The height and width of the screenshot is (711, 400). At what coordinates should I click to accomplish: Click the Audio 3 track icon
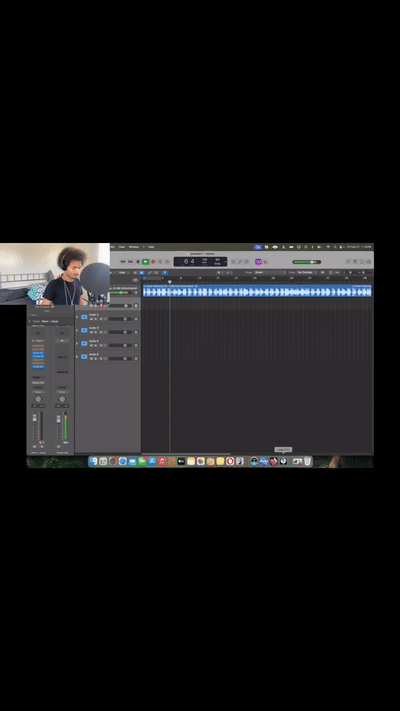tap(84, 317)
